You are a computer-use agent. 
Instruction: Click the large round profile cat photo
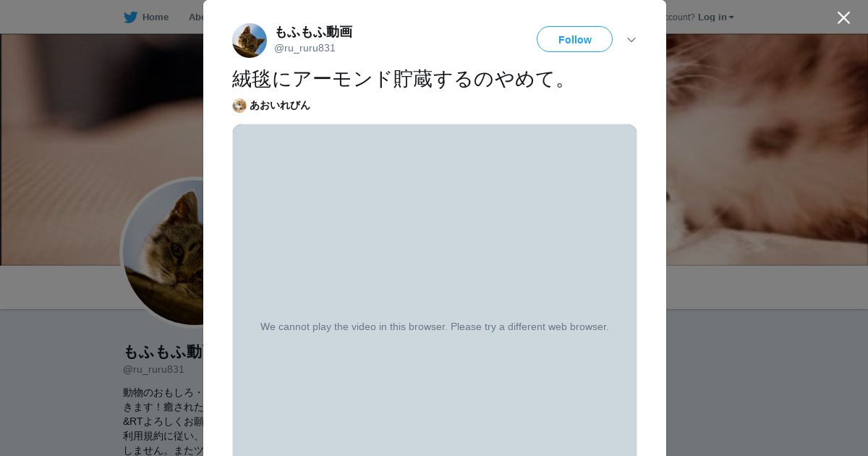163,252
